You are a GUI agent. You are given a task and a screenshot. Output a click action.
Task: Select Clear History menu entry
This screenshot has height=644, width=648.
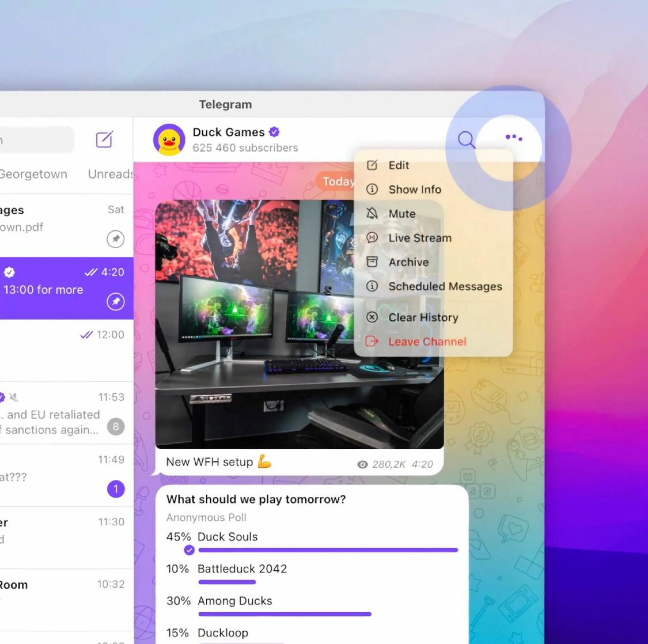click(x=433, y=317)
